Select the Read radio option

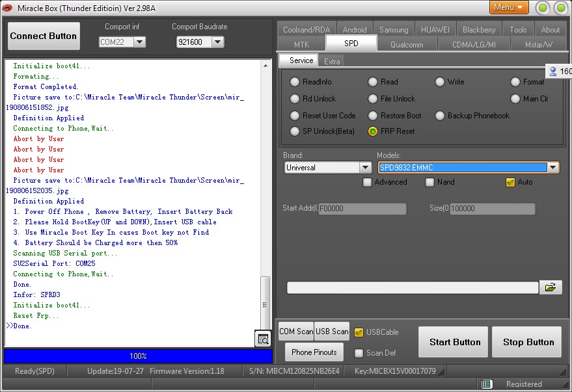(x=373, y=82)
